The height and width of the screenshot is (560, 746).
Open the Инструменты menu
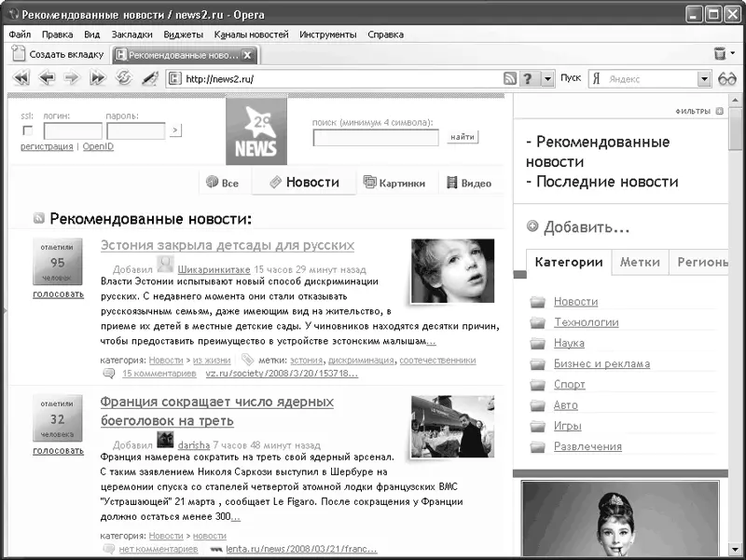pos(328,34)
